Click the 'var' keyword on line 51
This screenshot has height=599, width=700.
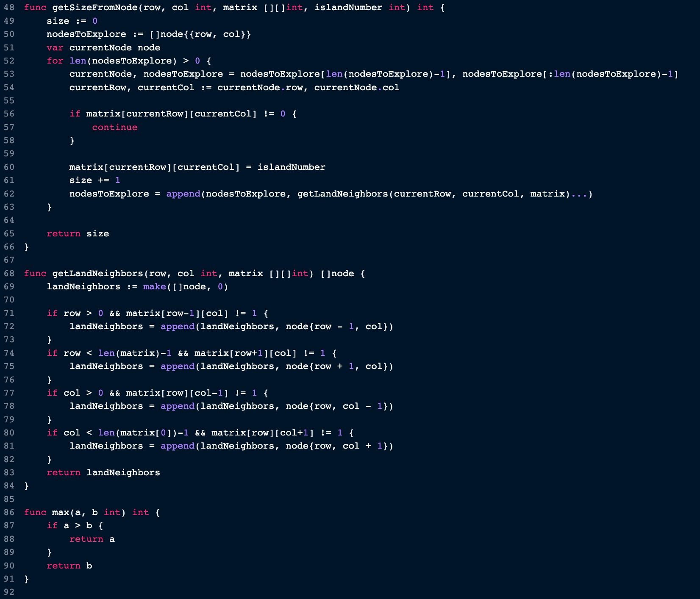point(55,47)
